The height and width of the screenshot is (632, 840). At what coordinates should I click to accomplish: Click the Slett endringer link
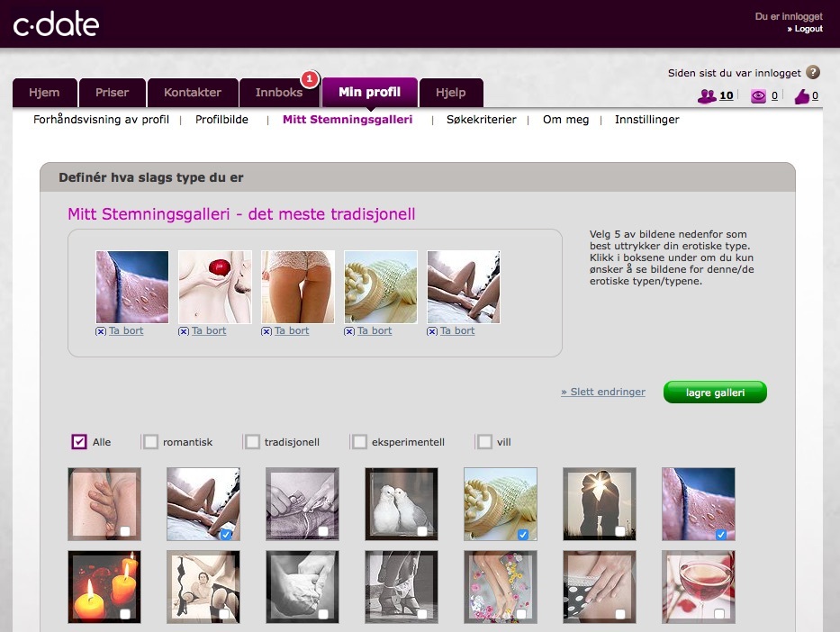click(602, 393)
